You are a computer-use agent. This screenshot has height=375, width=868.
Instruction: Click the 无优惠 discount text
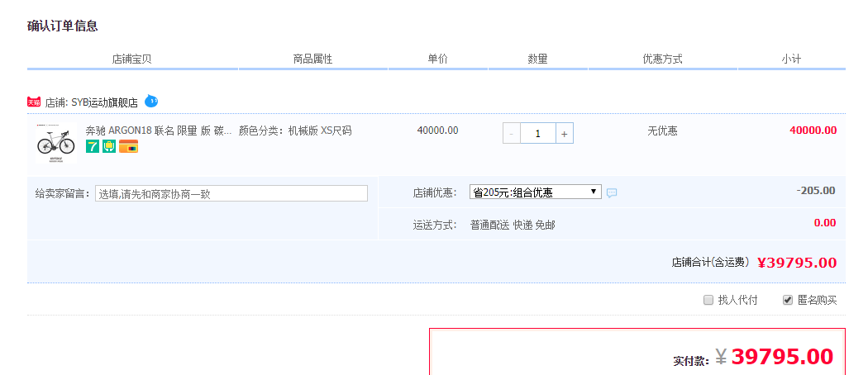coord(663,131)
